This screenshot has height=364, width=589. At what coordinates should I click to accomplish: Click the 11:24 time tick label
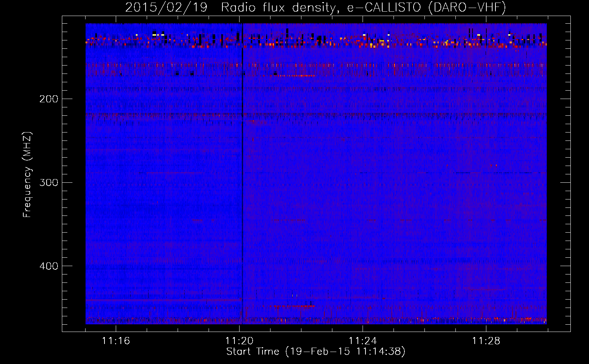(x=363, y=341)
